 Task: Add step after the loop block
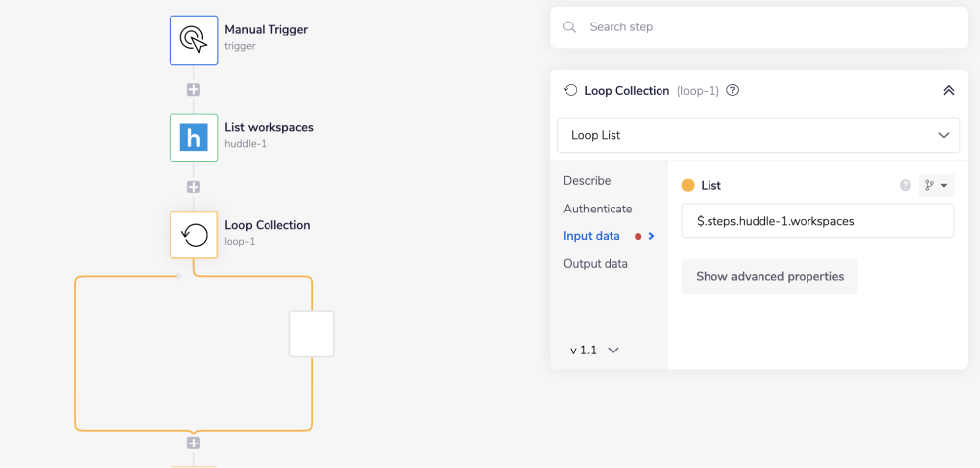tap(193, 444)
